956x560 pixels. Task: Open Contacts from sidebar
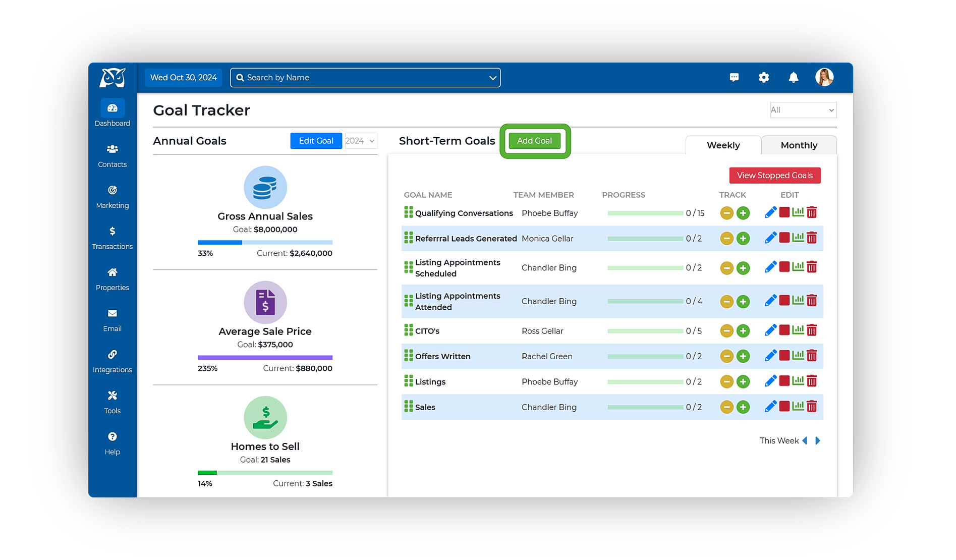pyautogui.click(x=112, y=156)
